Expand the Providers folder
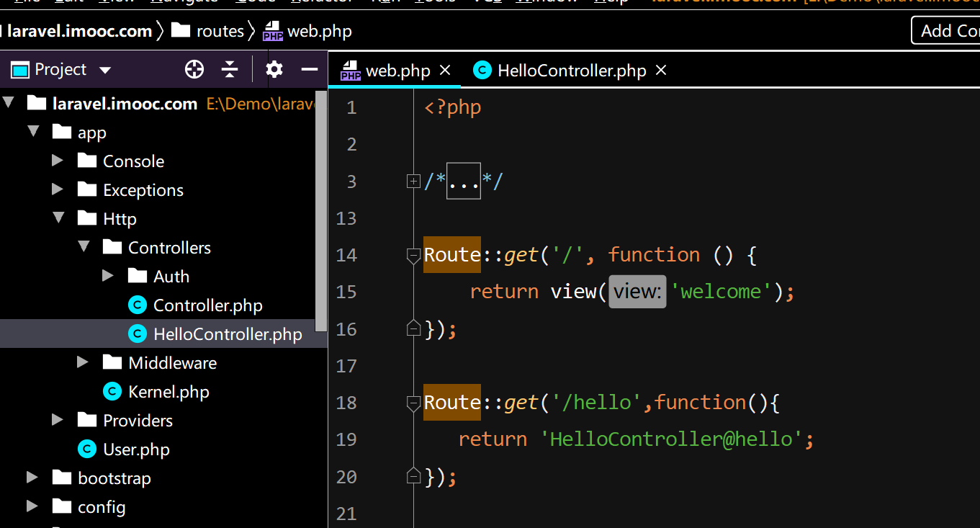Viewport: 980px width, 528px height. click(x=58, y=420)
